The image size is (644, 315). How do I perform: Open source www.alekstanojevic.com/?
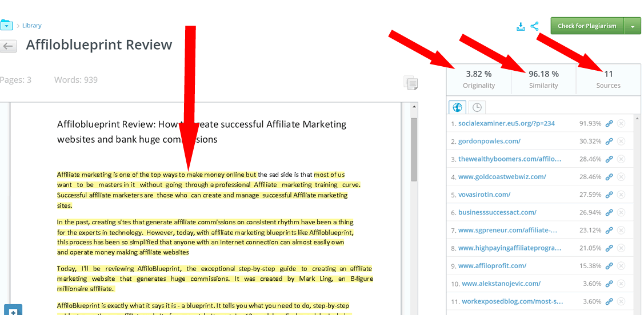pyautogui.click(x=501, y=284)
